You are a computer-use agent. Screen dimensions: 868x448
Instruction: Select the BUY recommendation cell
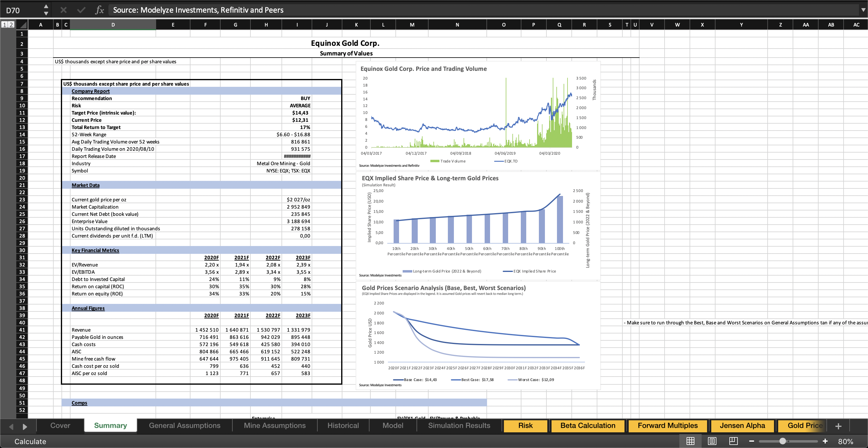(x=297, y=98)
